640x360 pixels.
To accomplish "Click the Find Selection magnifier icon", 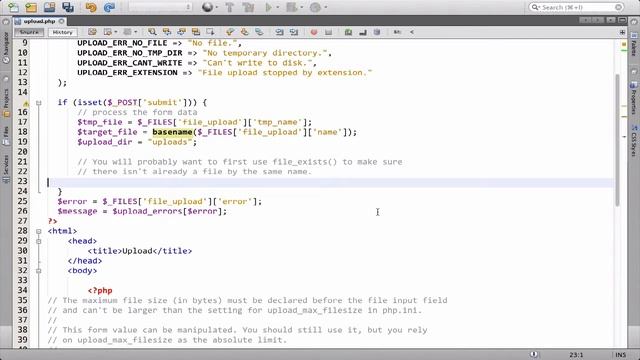I will pyautogui.click(x=152, y=32).
